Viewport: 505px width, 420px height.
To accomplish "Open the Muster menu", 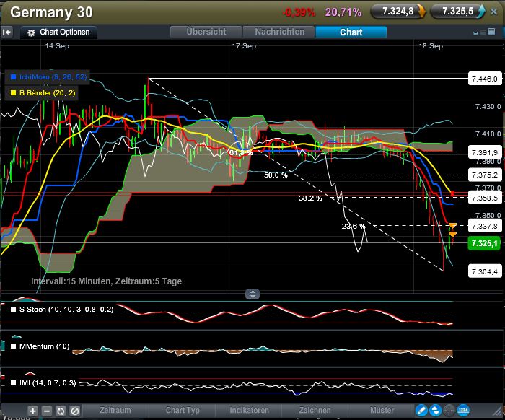I will pos(382,411).
